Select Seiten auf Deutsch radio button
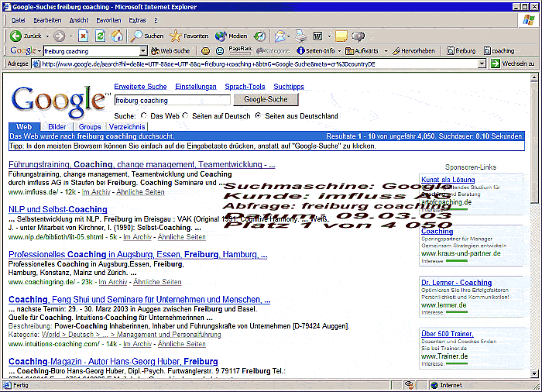This screenshot has width=542, height=392. tap(185, 115)
